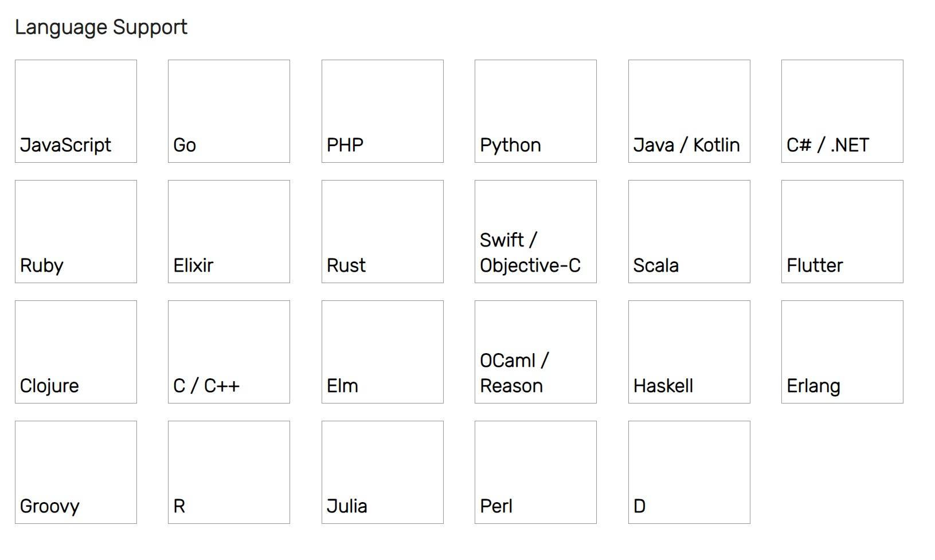Select the Go language card
Viewport: 935px width, 560px height.
(x=229, y=111)
